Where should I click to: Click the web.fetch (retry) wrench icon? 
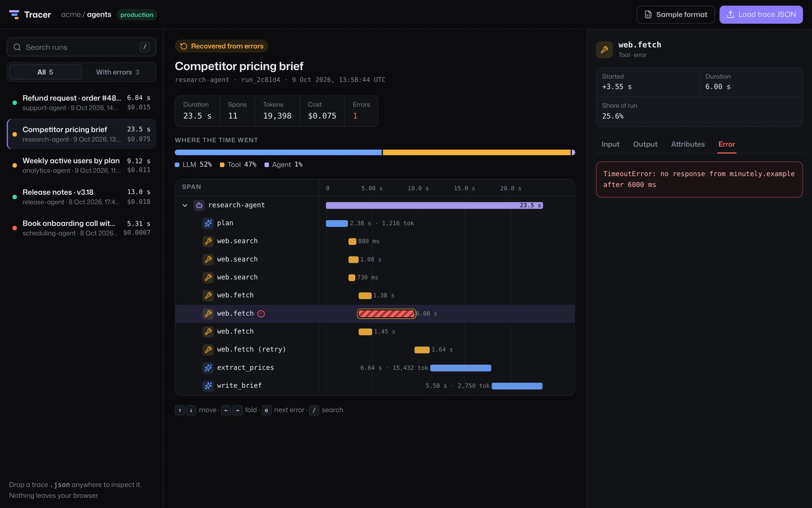208,350
